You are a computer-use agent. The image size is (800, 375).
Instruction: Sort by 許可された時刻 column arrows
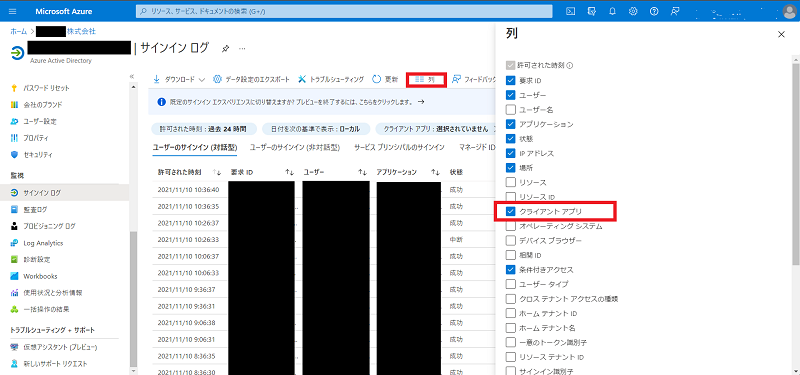point(216,172)
